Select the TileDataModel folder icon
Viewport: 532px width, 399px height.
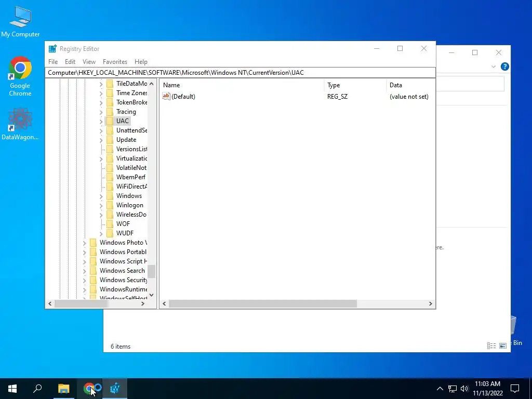point(110,84)
